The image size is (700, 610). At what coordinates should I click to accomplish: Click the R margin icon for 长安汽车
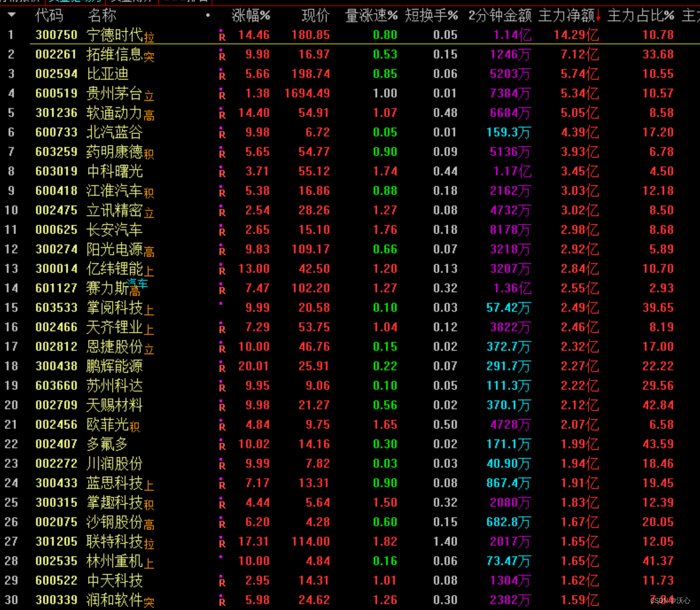pos(222,231)
